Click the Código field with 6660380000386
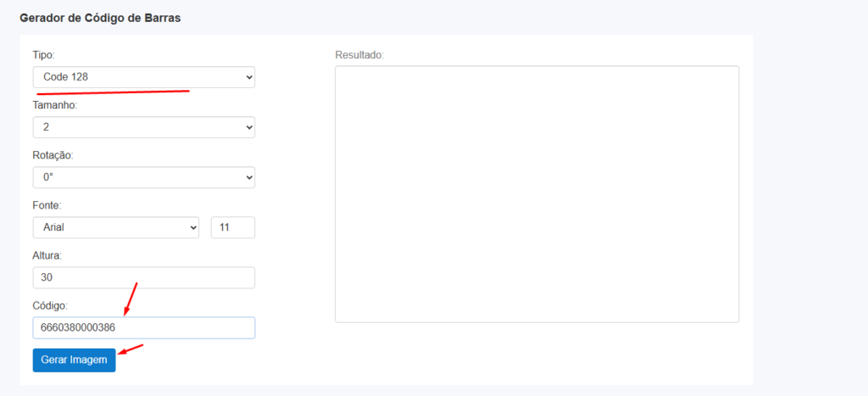This screenshot has height=396, width=868. coord(143,328)
